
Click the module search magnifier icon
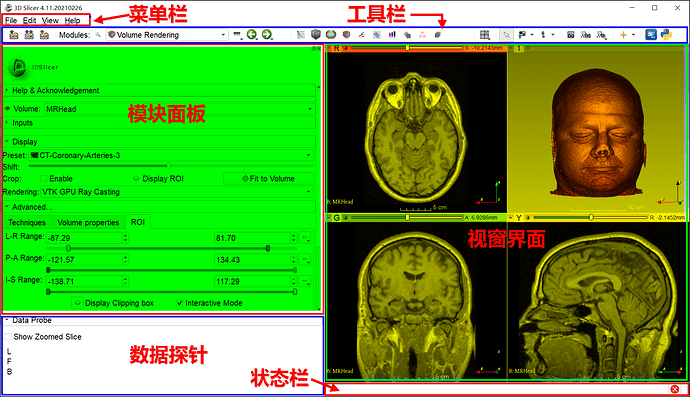98,35
